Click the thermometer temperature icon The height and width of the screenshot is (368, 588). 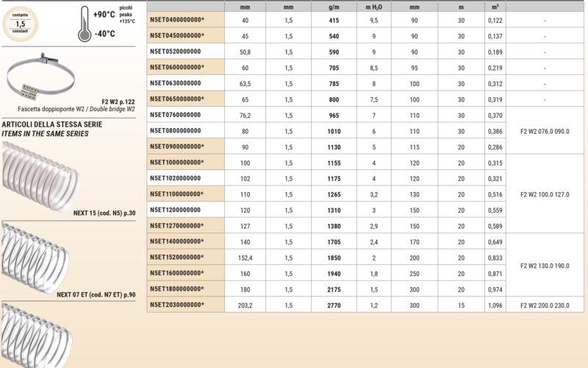(x=84, y=22)
